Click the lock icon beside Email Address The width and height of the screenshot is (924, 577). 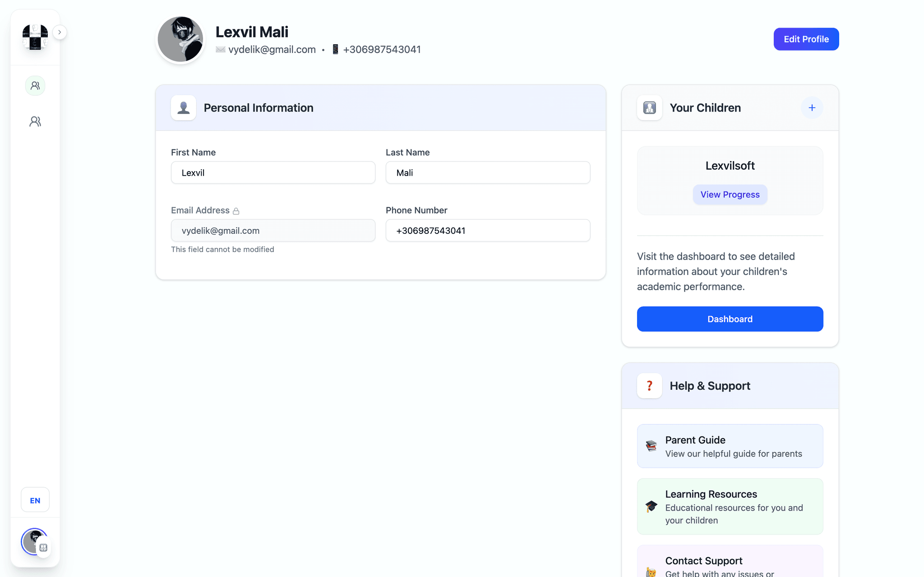point(236,211)
